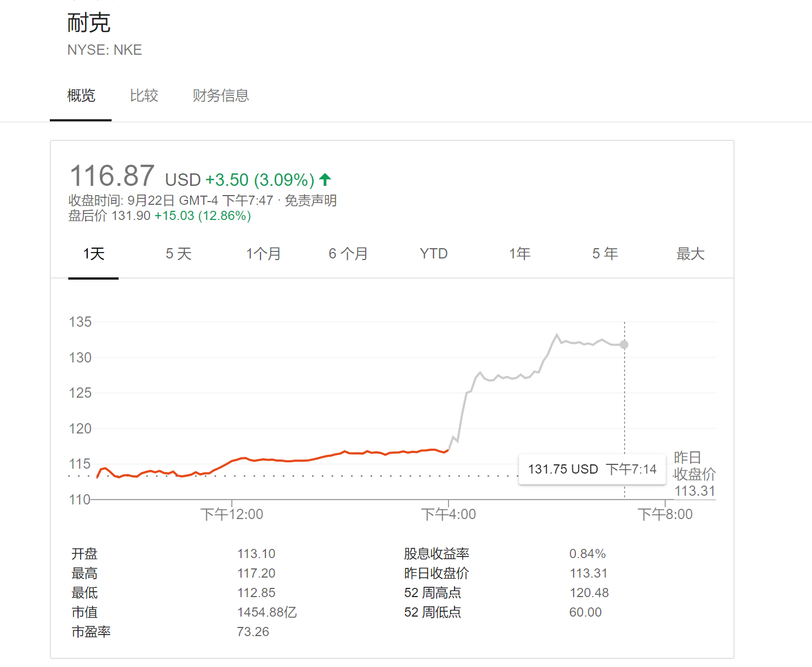Click the 昨日收盘价 table value 113.31
Image resolution: width=812 pixels, height=667 pixels.
pyautogui.click(x=589, y=573)
